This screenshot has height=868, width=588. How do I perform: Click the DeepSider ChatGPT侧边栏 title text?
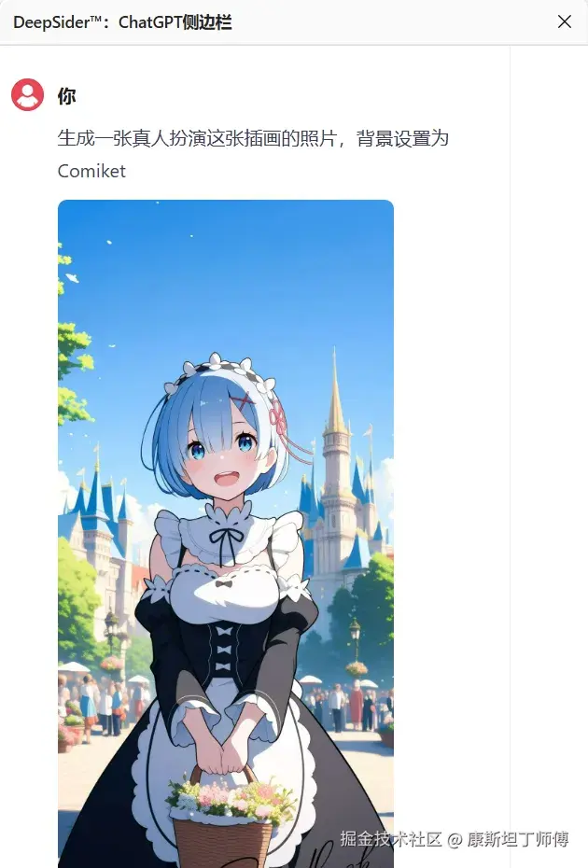click(x=122, y=22)
